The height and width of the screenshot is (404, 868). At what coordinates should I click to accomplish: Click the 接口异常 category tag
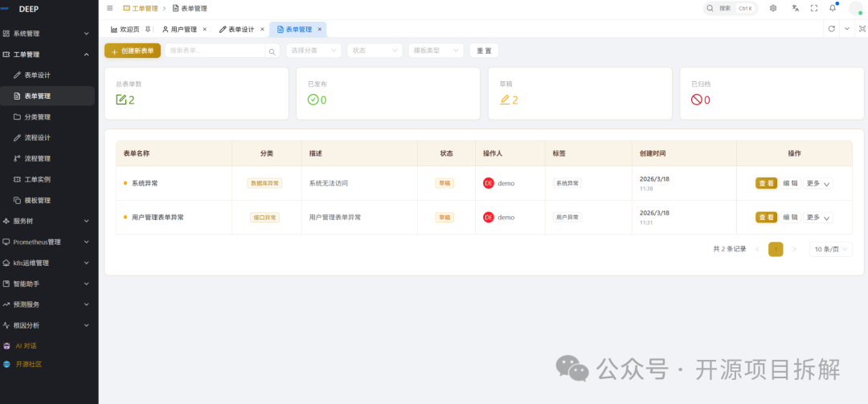tap(264, 218)
